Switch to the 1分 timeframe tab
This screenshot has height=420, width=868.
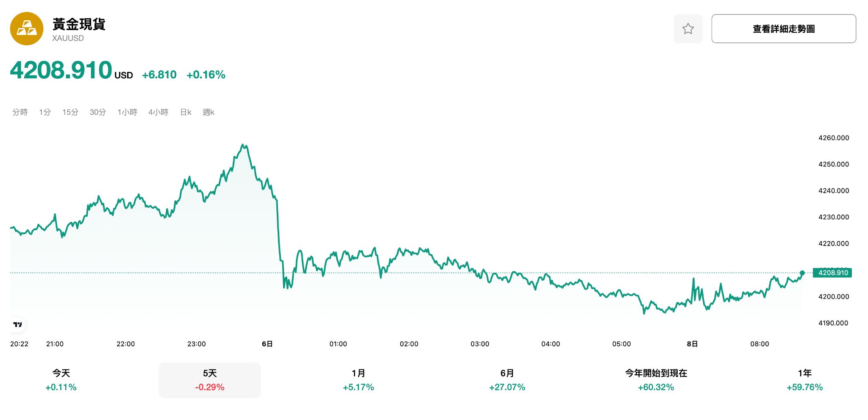[x=45, y=112]
